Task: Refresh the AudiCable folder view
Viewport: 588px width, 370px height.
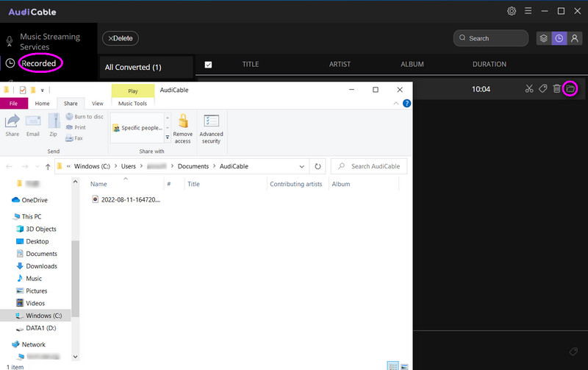Action: point(318,166)
